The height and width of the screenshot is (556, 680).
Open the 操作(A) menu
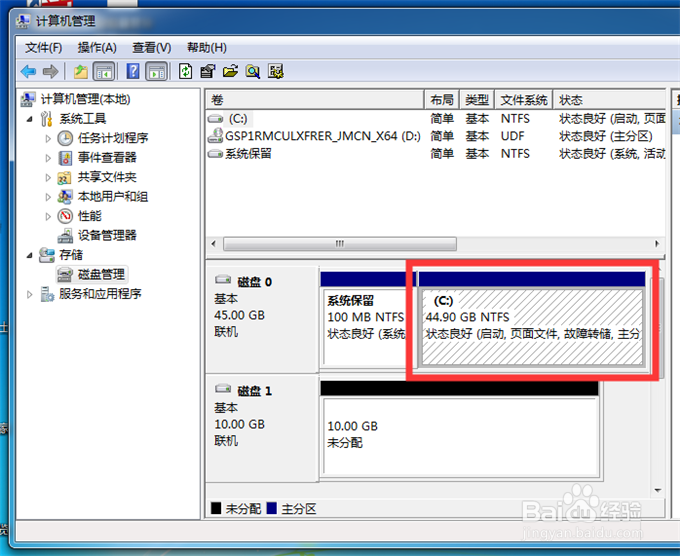click(97, 47)
